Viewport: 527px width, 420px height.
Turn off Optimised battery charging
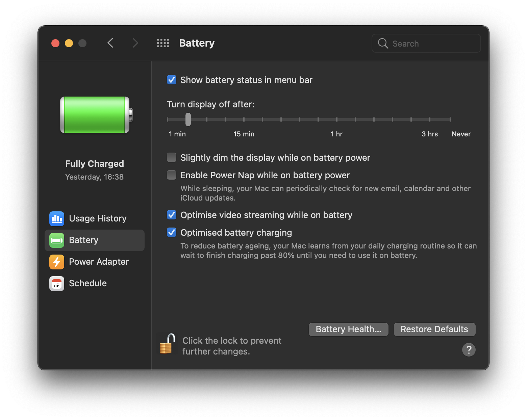[x=172, y=233]
